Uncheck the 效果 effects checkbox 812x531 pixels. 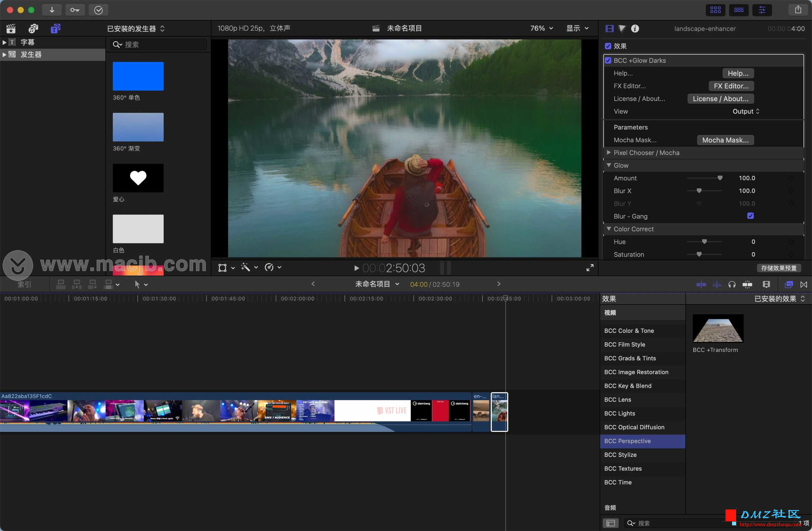pyautogui.click(x=608, y=46)
